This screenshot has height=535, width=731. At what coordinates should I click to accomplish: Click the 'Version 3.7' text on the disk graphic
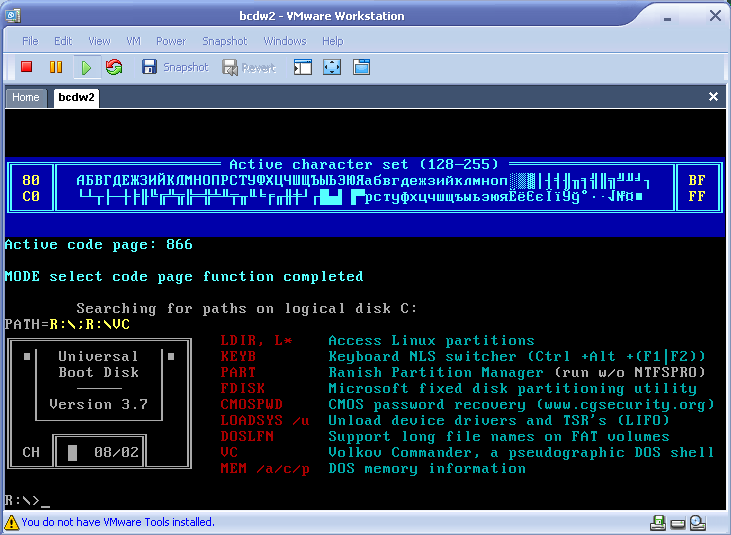click(98, 405)
